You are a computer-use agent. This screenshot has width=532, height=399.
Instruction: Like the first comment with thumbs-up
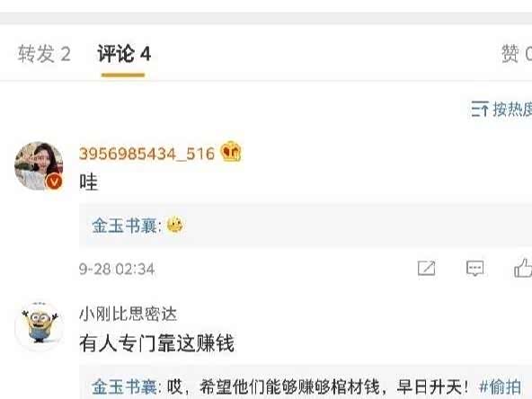coord(523,268)
